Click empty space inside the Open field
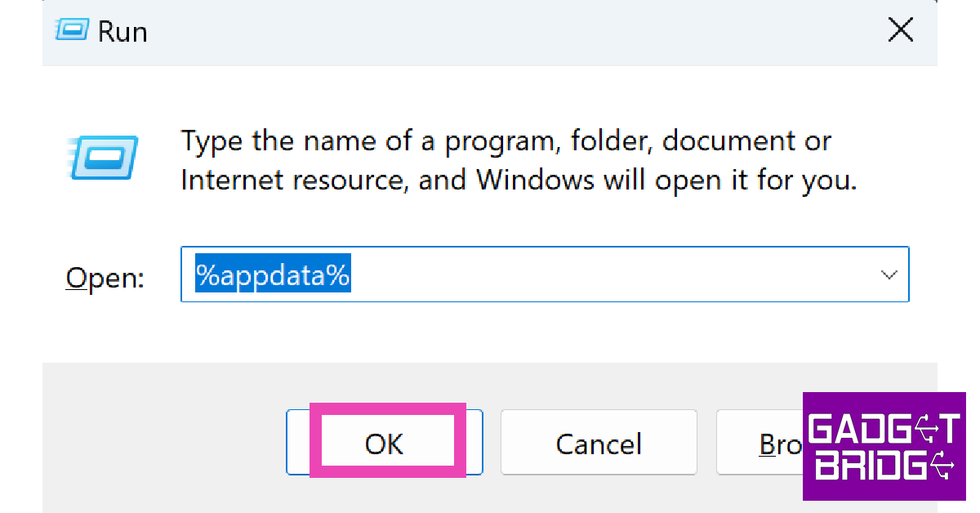The image size is (980, 513). click(x=612, y=275)
